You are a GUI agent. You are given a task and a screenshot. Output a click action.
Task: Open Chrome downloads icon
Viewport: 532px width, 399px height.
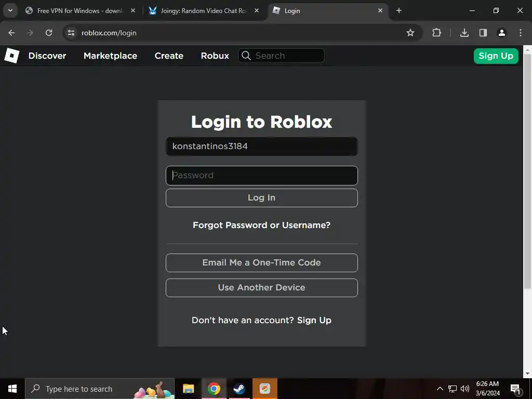pos(464,33)
